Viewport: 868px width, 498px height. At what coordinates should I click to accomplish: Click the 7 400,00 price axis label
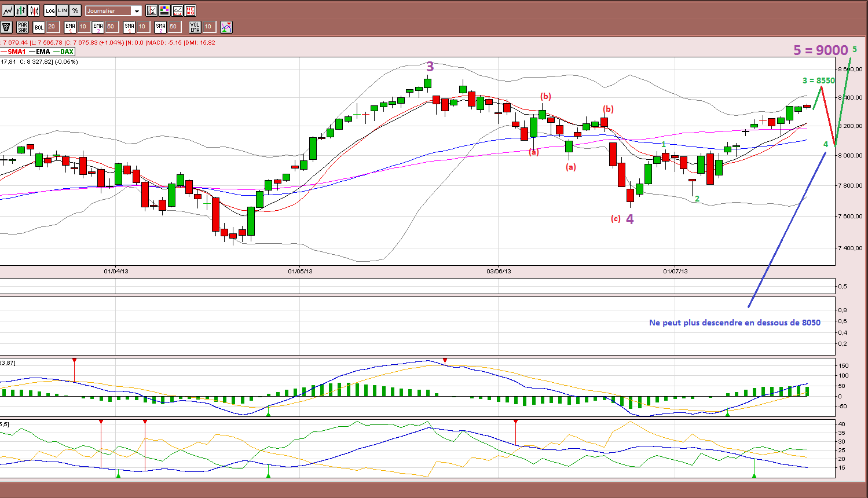click(851, 248)
